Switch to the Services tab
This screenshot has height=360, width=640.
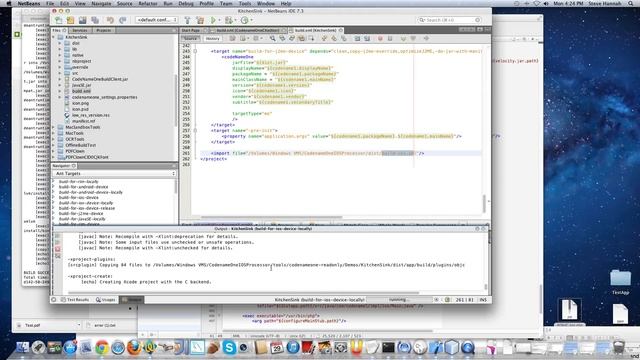click(80, 30)
